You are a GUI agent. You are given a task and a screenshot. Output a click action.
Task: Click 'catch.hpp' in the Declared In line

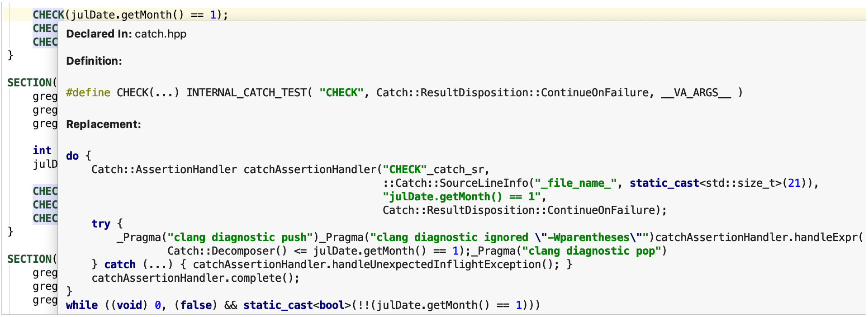[x=161, y=34]
